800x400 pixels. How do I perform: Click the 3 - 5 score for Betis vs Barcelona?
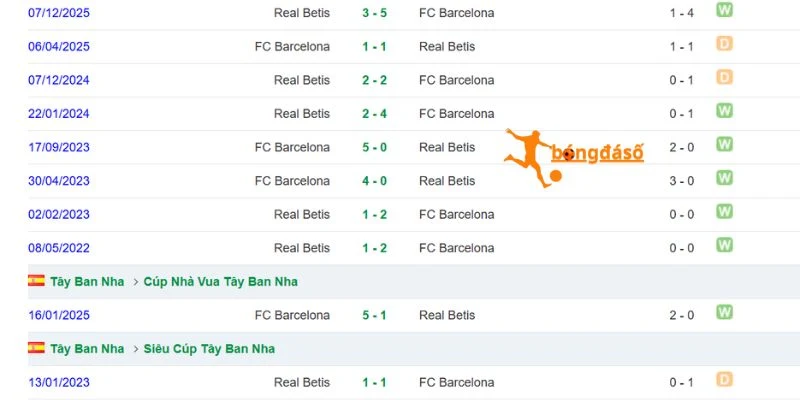coord(374,13)
